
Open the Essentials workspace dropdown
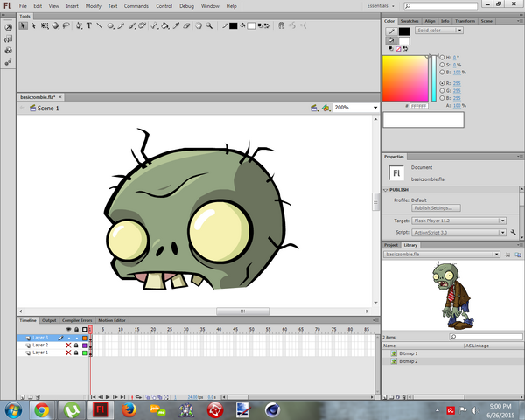[381, 6]
